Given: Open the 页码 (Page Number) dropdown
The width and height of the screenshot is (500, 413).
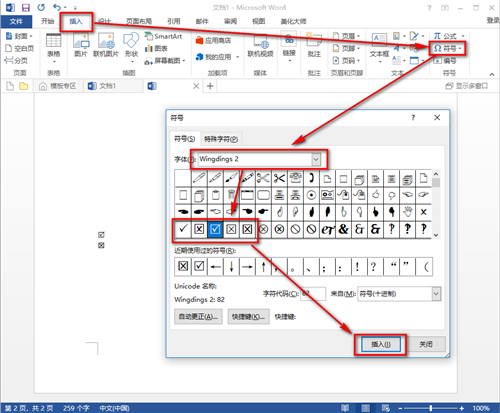Looking at the screenshot, I should [x=347, y=61].
